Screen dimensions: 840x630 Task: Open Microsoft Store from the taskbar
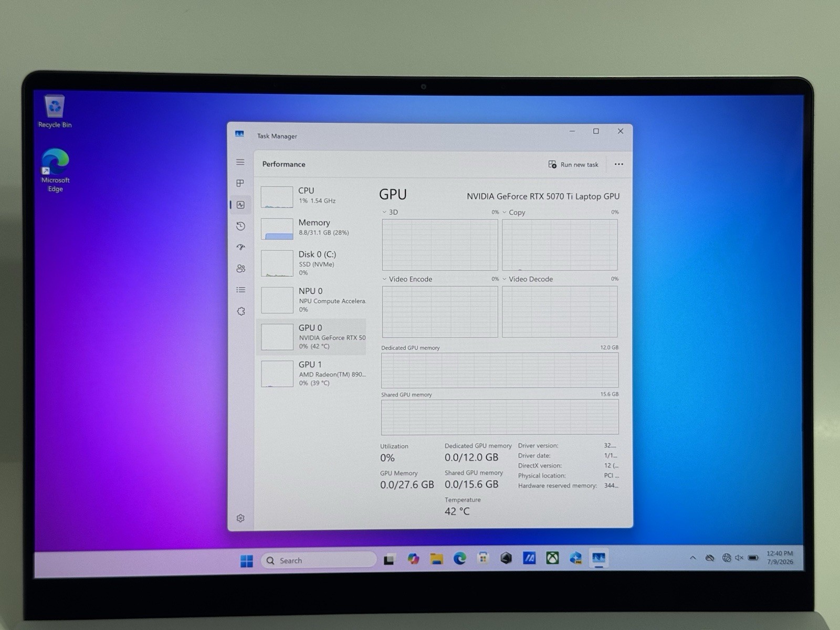483,558
